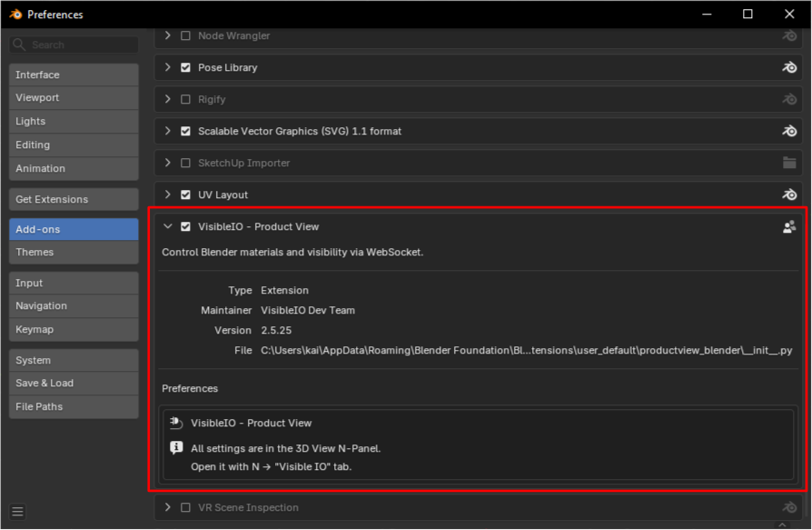Click the community user icon on the VisibleIO row
This screenshot has height=530, width=812.
789,227
